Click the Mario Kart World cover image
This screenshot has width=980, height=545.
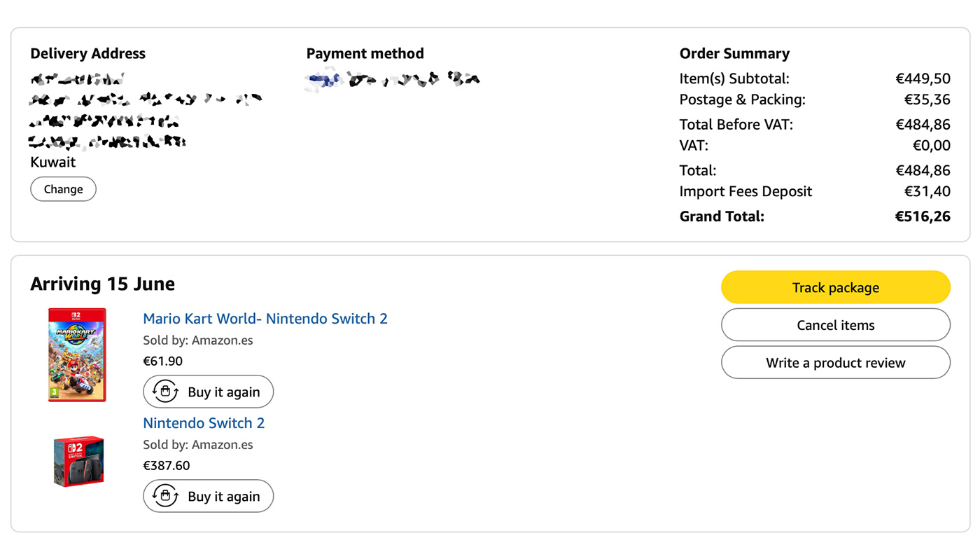click(x=77, y=354)
